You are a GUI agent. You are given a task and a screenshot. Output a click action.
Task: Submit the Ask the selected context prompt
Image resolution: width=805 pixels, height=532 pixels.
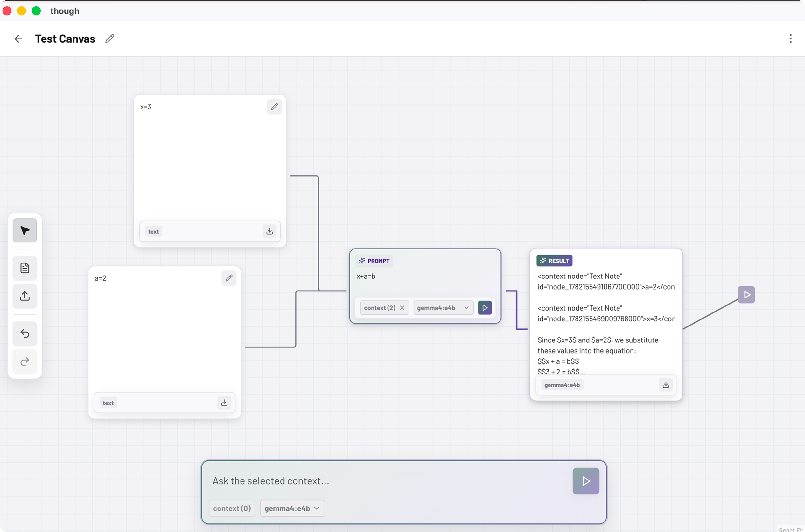point(586,481)
